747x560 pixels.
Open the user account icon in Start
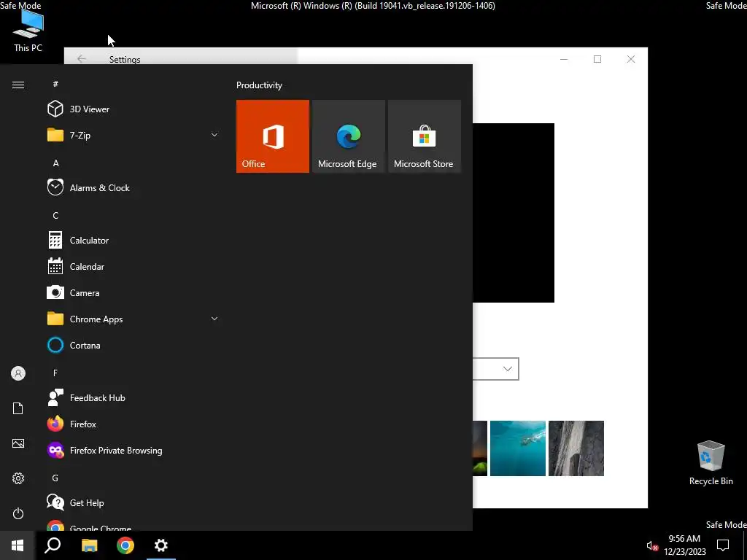click(x=18, y=373)
